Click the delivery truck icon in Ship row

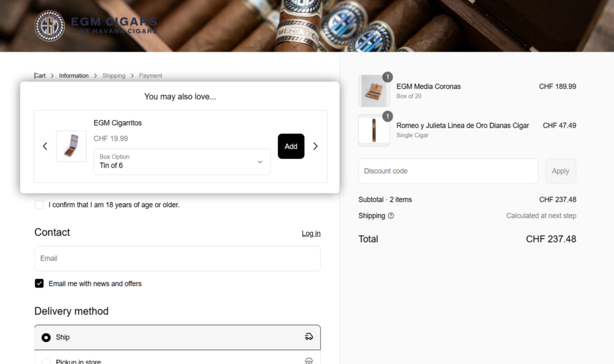click(309, 337)
